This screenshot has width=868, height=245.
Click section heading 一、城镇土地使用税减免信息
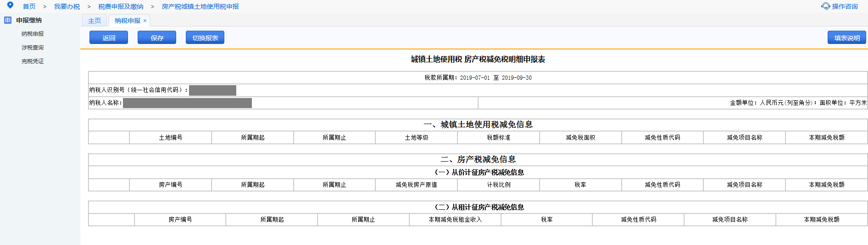pos(478,125)
